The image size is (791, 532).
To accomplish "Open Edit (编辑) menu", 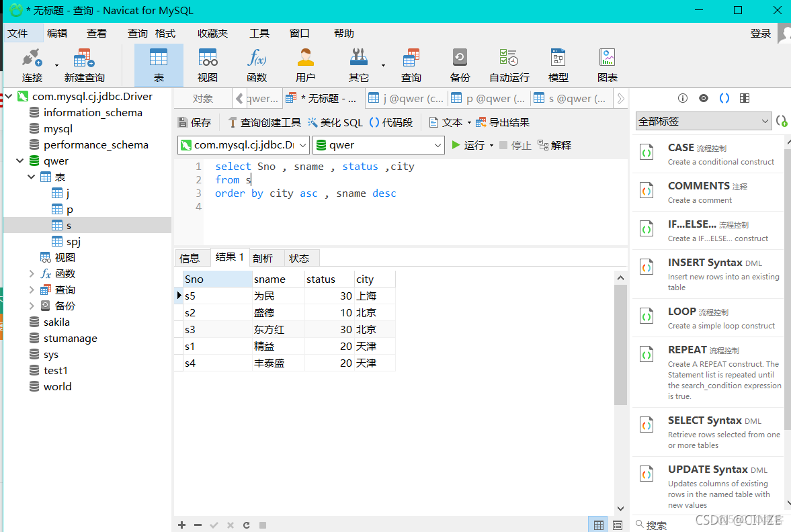I will pos(57,34).
